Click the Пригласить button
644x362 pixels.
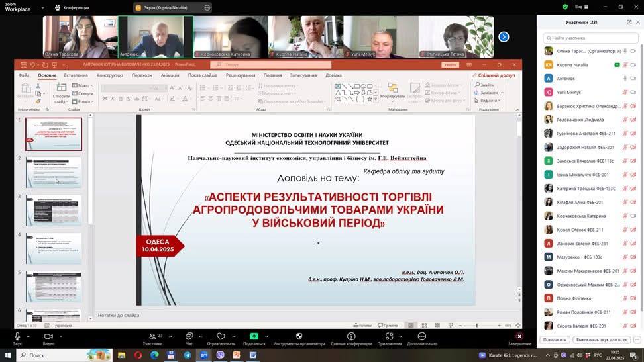click(555, 339)
